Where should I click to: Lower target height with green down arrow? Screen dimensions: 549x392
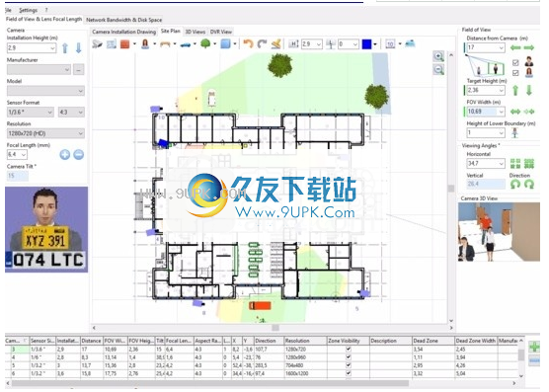[x=529, y=90]
